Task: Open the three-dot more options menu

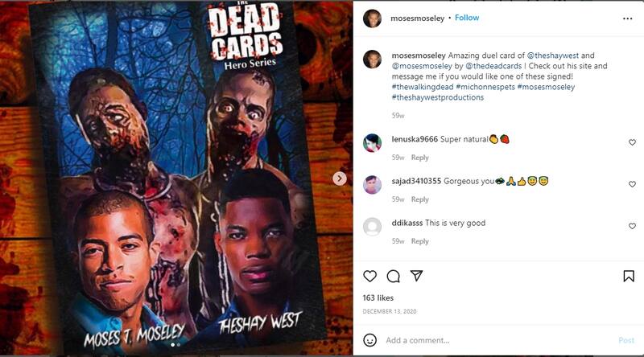Action: click(627, 18)
